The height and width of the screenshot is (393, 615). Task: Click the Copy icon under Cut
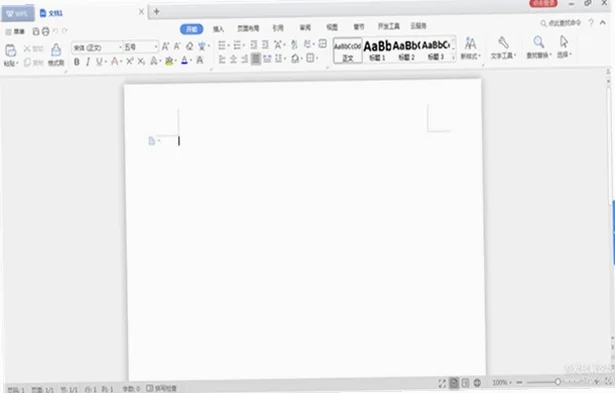[27, 62]
